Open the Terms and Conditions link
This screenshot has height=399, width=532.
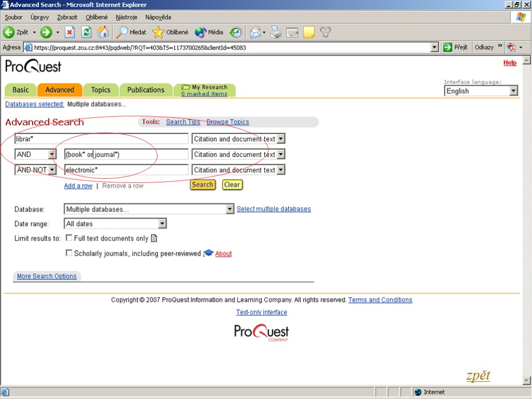(x=380, y=300)
